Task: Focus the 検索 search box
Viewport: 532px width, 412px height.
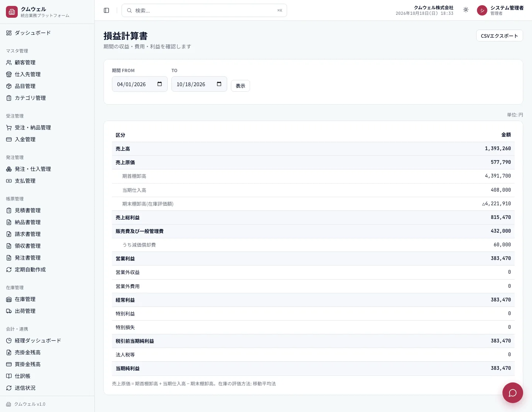Action: pyautogui.click(x=204, y=10)
